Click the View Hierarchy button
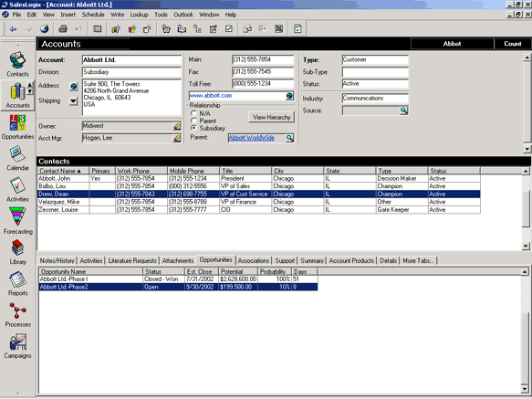 point(272,117)
